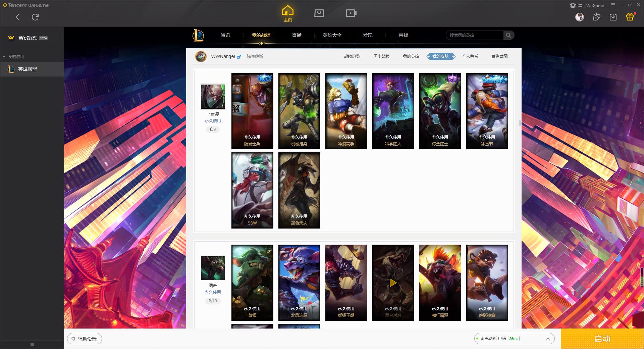
Task: Open the gift box icon
Action: tap(630, 17)
